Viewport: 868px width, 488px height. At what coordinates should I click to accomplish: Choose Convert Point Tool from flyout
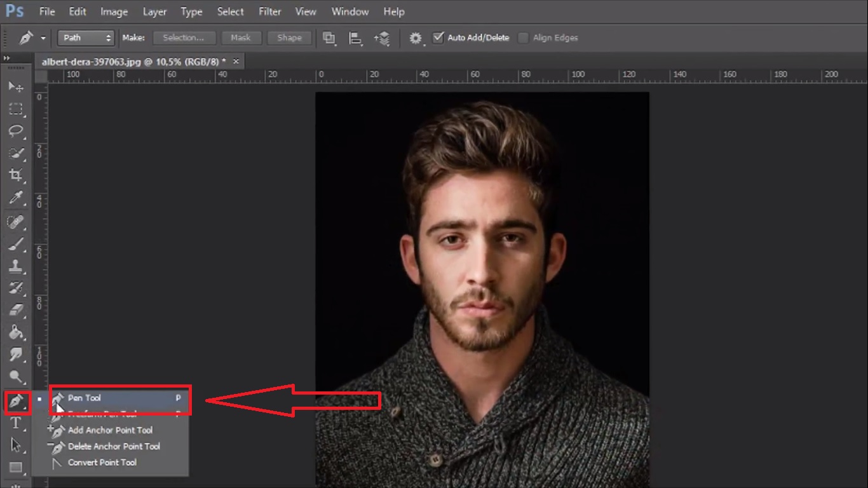click(102, 463)
